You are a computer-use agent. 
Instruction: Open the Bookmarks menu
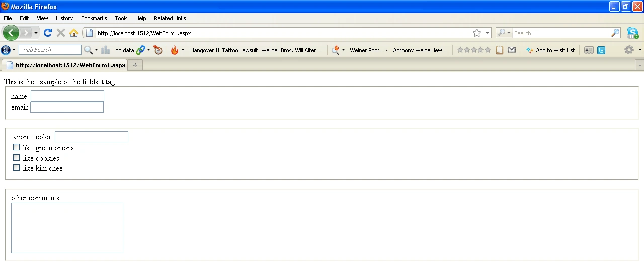click(x=94, y=18)
